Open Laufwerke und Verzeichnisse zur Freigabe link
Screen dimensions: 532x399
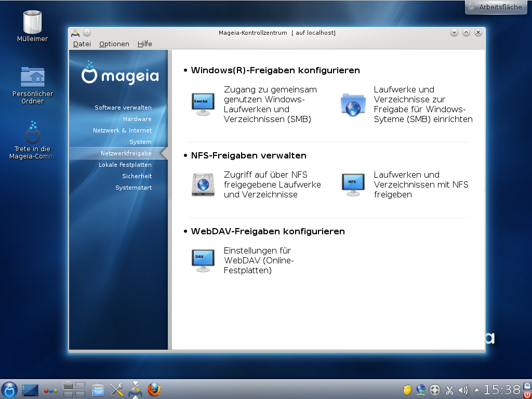[x=423, y=104]
